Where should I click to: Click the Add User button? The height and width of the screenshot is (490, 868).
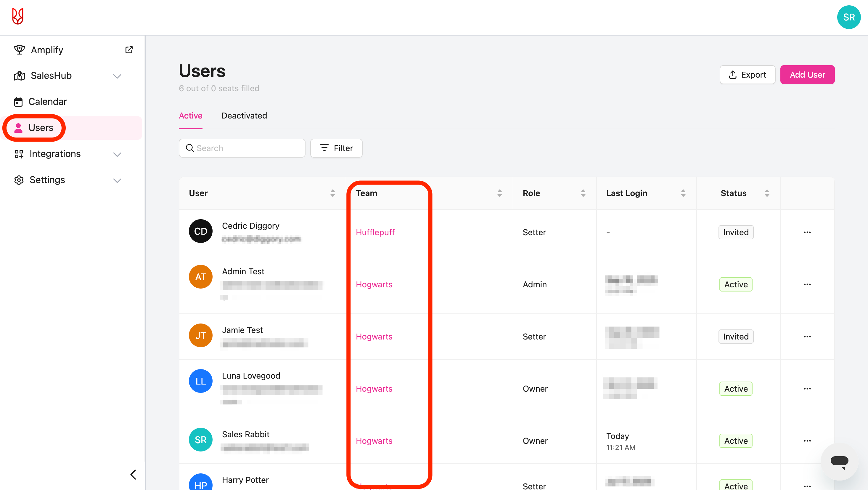[807, 75]
